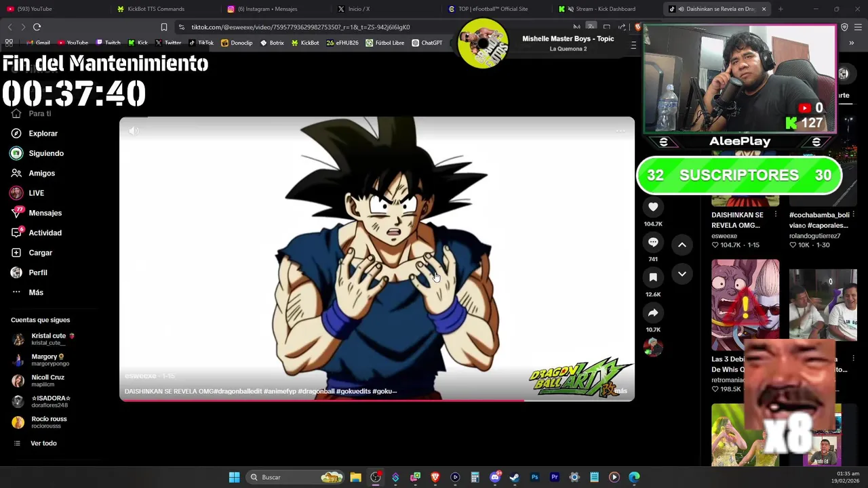
Task: Open the Windows Start menu
Action: point(234,477)
